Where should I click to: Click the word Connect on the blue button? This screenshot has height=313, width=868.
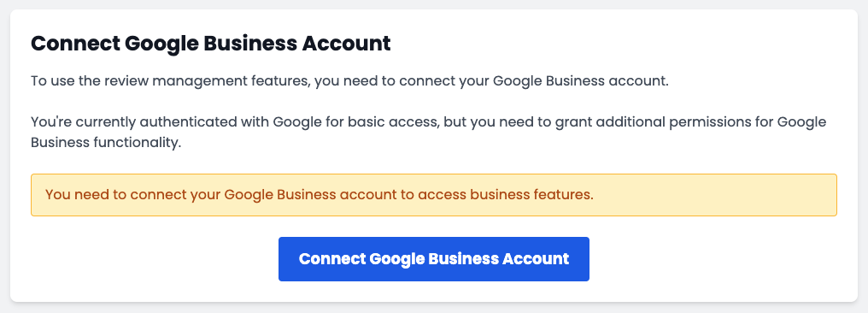click(332, 259)
